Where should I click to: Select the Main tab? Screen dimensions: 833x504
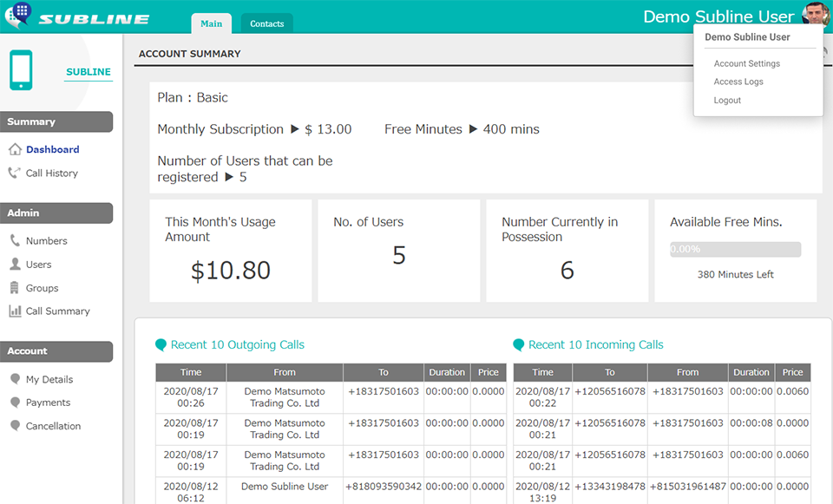tap(211, 23)
